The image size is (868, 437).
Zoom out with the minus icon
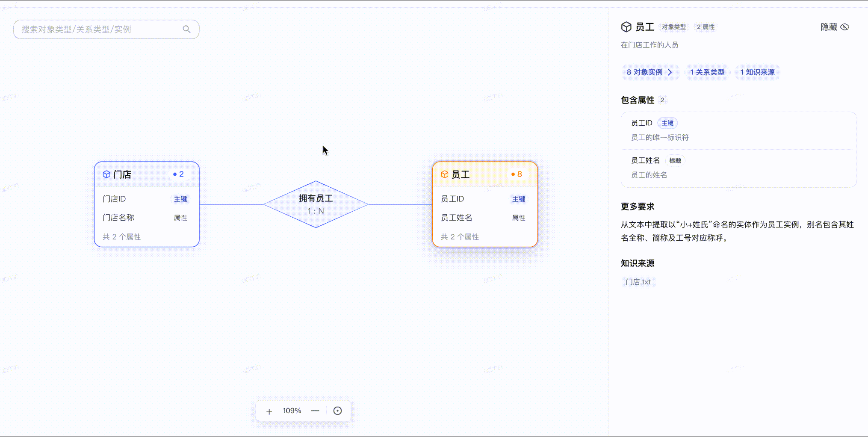pyautogui.click(x=315, y=411)
